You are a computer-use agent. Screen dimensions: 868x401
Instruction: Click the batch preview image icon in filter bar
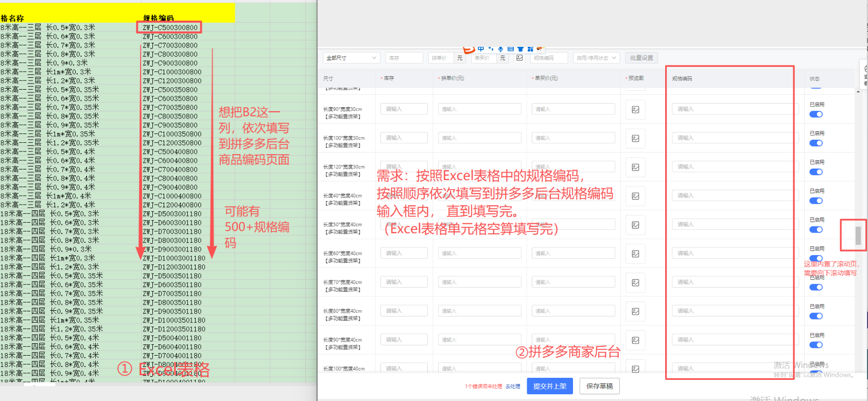(519, 58)
